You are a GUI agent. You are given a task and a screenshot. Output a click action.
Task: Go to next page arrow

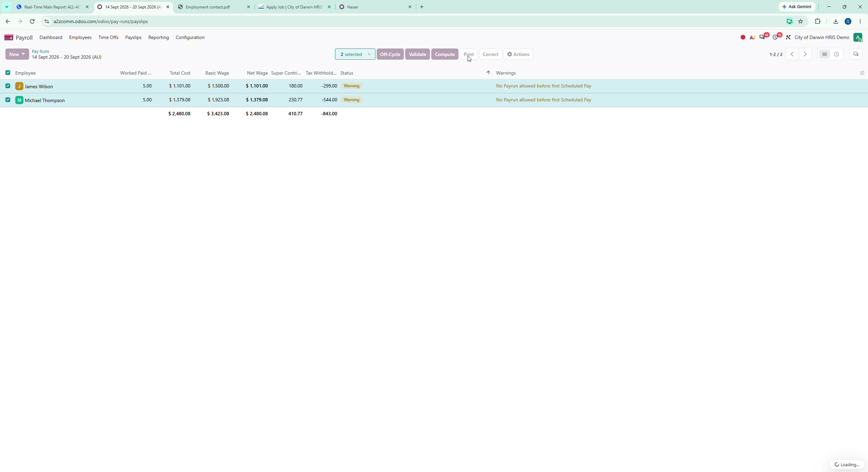click(x=805, y=54)
